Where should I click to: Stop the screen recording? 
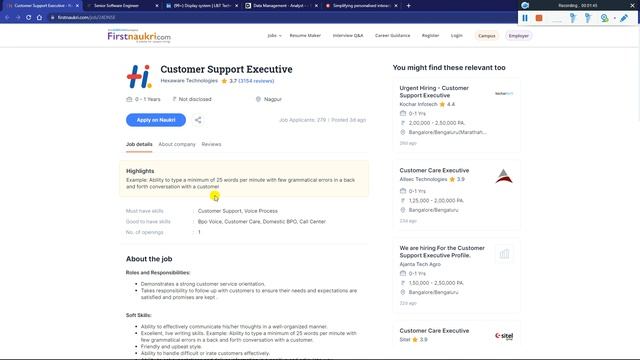point(539,18)
